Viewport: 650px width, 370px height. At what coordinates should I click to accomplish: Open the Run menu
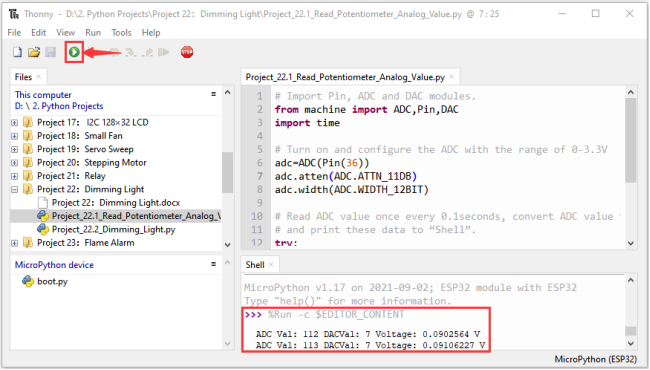93,33
